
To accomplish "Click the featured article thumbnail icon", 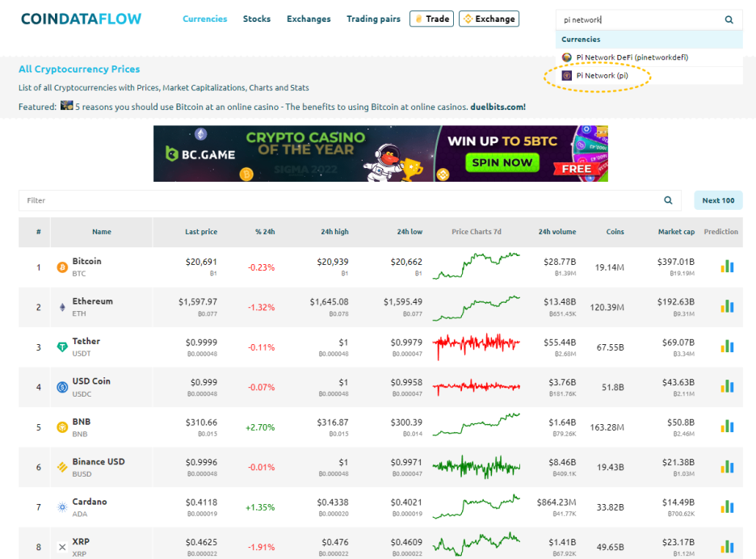I will (x=66, y=106).
